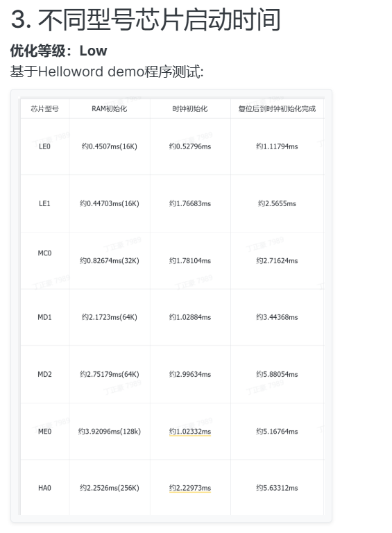This screenshot has height=533, width=392.
Task: Click the ME0 chip model cell
Action: (45, 432)
